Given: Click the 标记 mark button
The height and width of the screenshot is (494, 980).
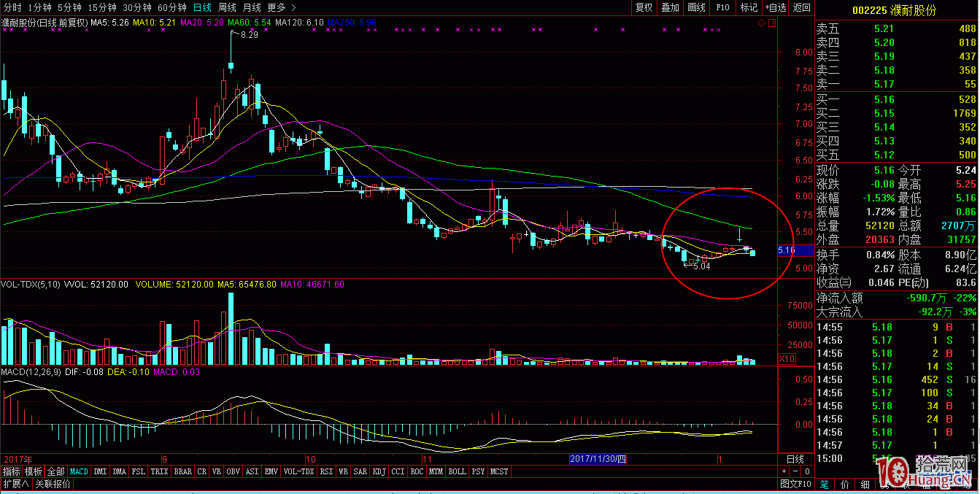Looking at the screenshot, I should 749,7.
